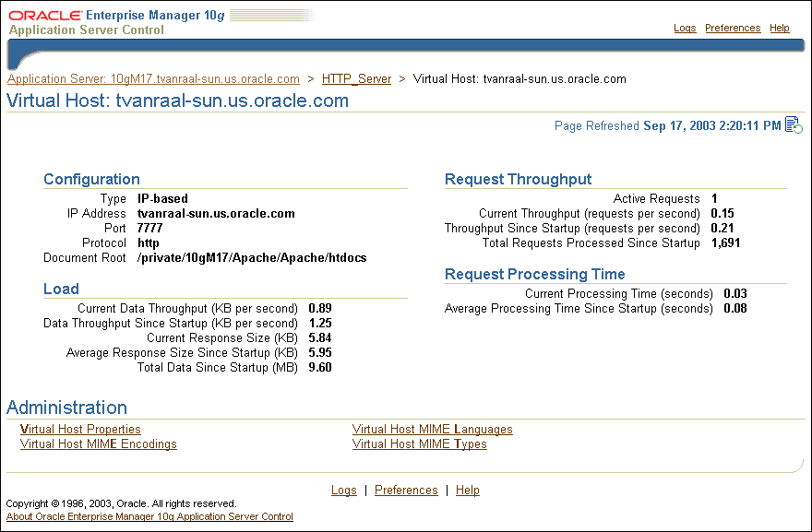Click Current Throughput value 0.15
Image resolution: width=812 pixels, height=532 pixels.
pos(722,214)
